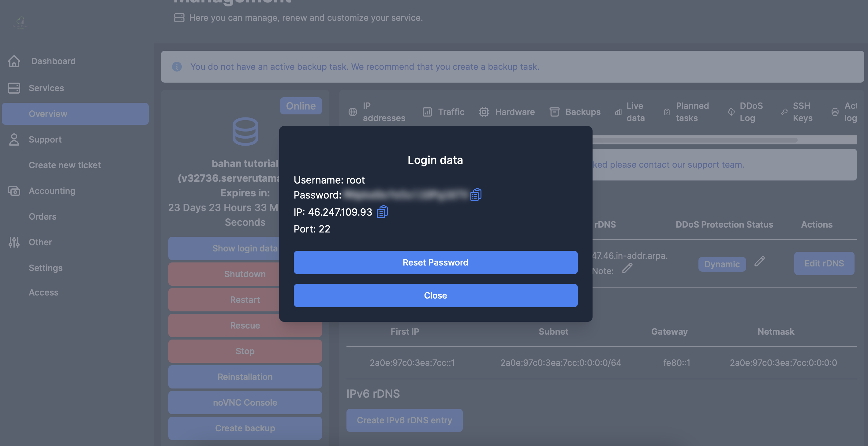Viewport: 868px width, 446px height.
Task: Open the Accounting section
Action: click(x=52, y=191)
